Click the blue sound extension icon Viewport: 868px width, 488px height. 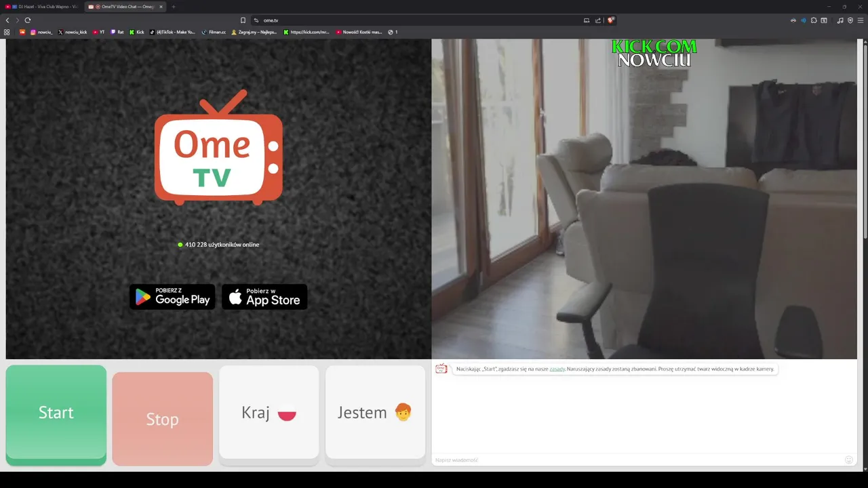804,20
